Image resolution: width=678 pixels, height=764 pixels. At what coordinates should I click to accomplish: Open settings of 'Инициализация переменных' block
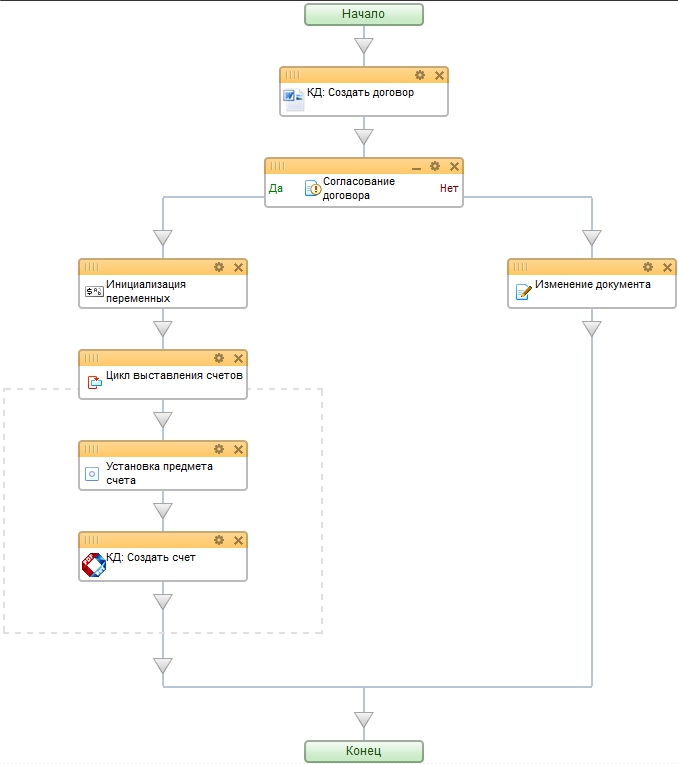point(219,267)
